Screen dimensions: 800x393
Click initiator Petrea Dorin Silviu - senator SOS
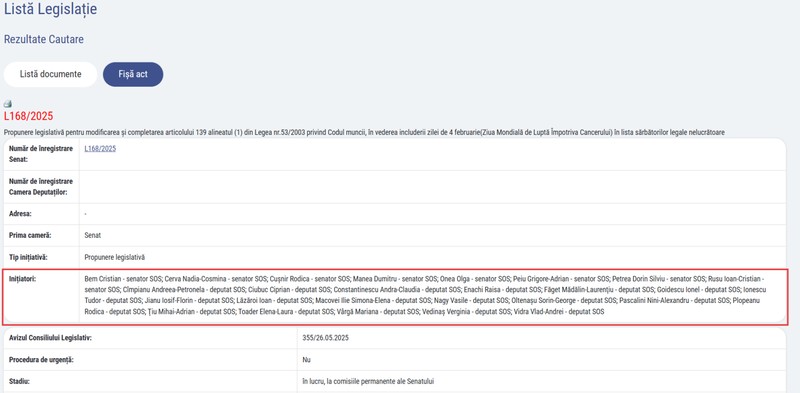659,279
